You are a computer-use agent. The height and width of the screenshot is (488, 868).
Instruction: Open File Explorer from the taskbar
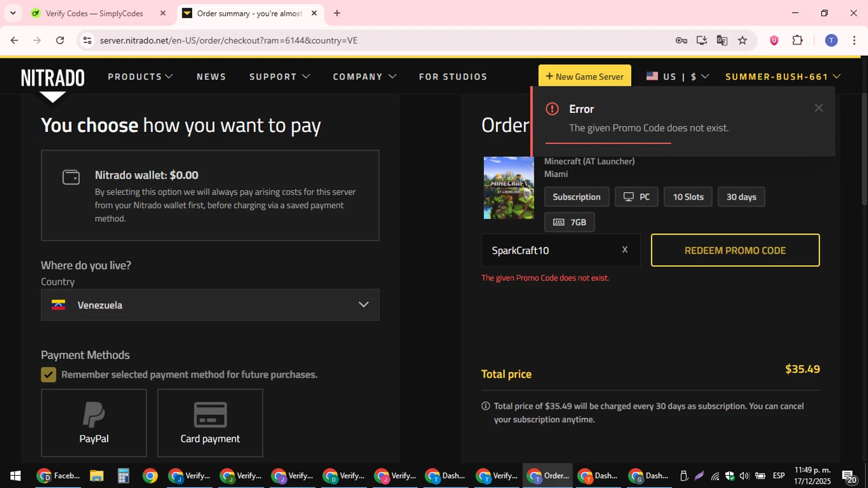click(97, 476)
